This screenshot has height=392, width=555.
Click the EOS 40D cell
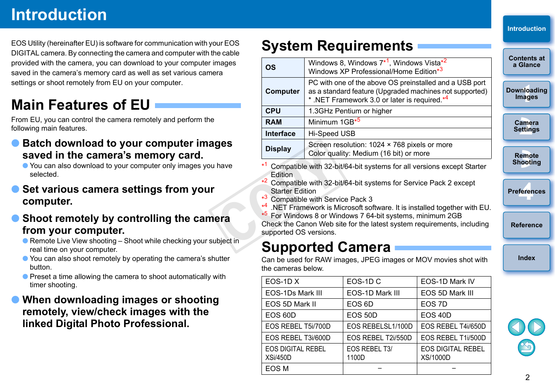(454, 315)
